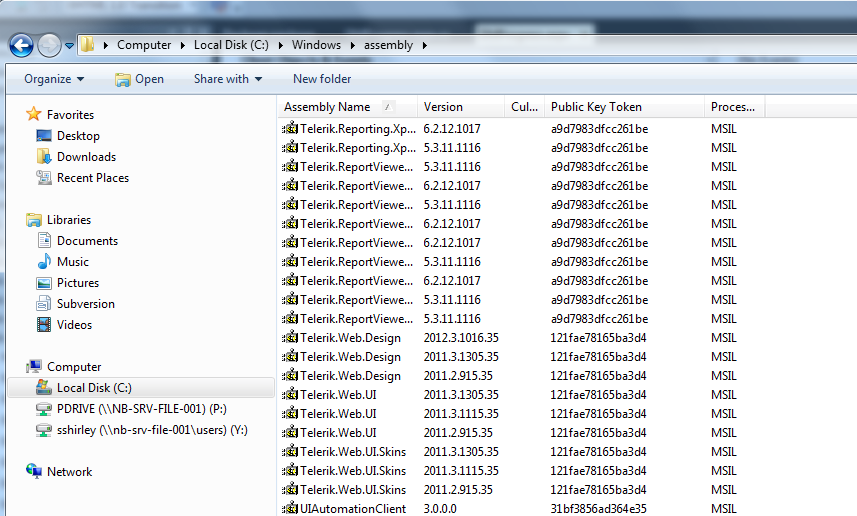Click Recent Places icon in sidebar
The image size is (857, 516).
coord(44,177)
